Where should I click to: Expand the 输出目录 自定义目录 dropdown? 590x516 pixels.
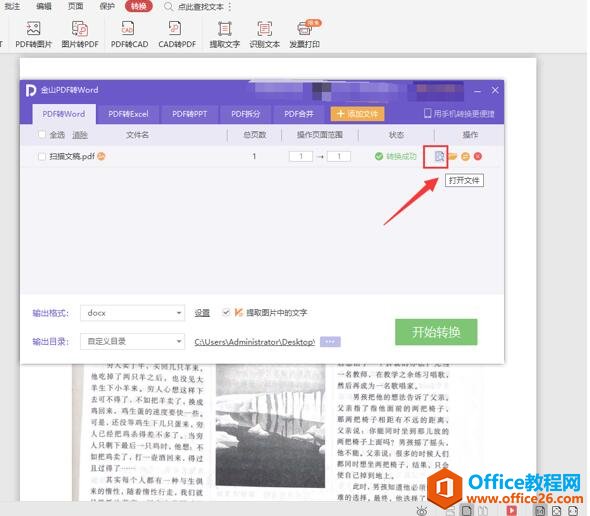(132, 341)
